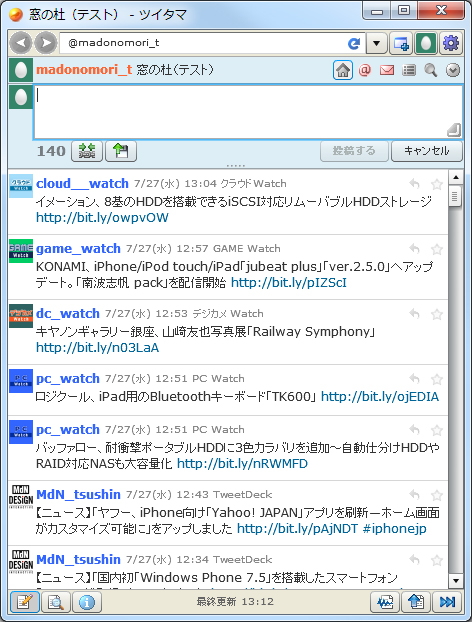This screenshot has width=472, height=622.
Task: Reply to the cloud__watch tweet
Action: point(414,184)
